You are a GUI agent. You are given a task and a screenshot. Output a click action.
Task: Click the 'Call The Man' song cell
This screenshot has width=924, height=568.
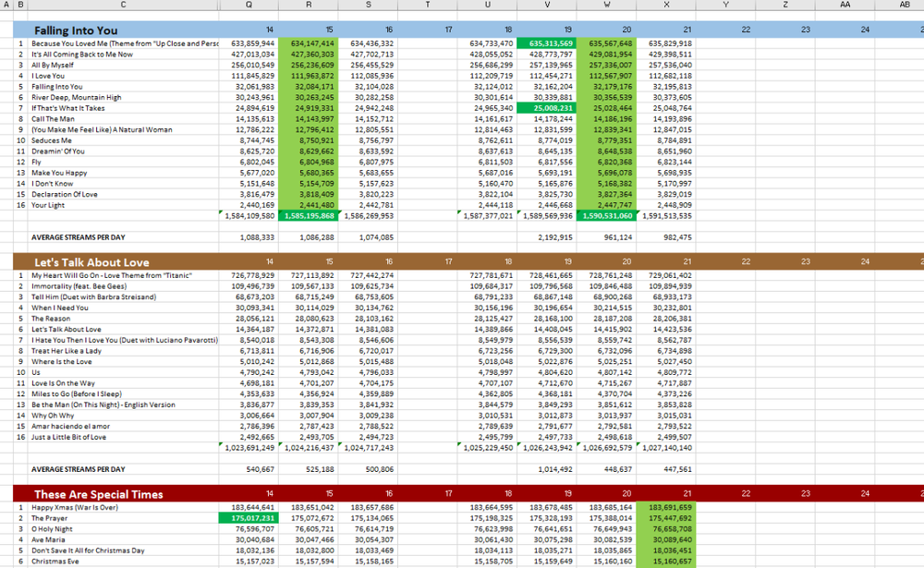pos(123,119)
